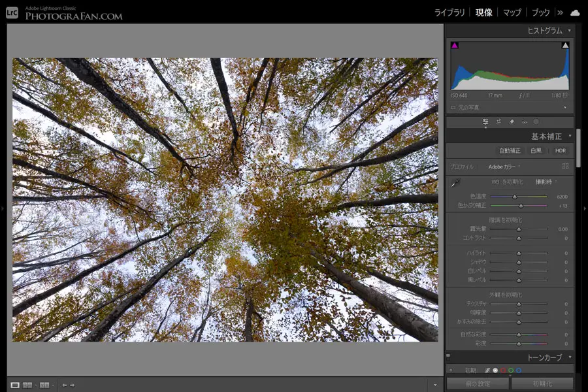Select the Healing eraser tool icon
Screen dimensions: 588x392
(x=512, y=122)
